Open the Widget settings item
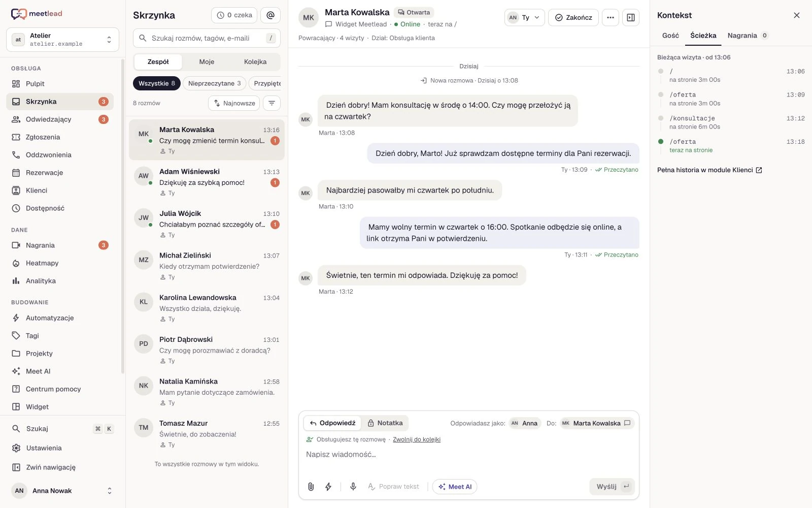The width and height of the screenshot is (812, 508). point(60,407)
